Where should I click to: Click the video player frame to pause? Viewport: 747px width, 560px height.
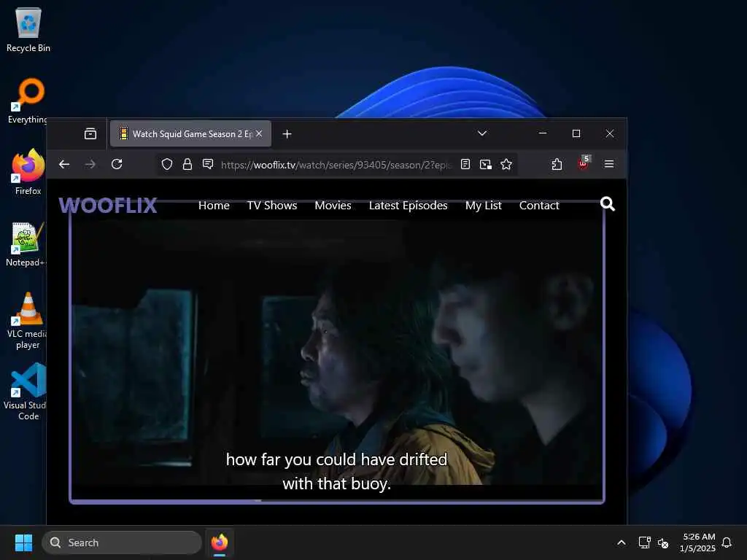(337, 352)
